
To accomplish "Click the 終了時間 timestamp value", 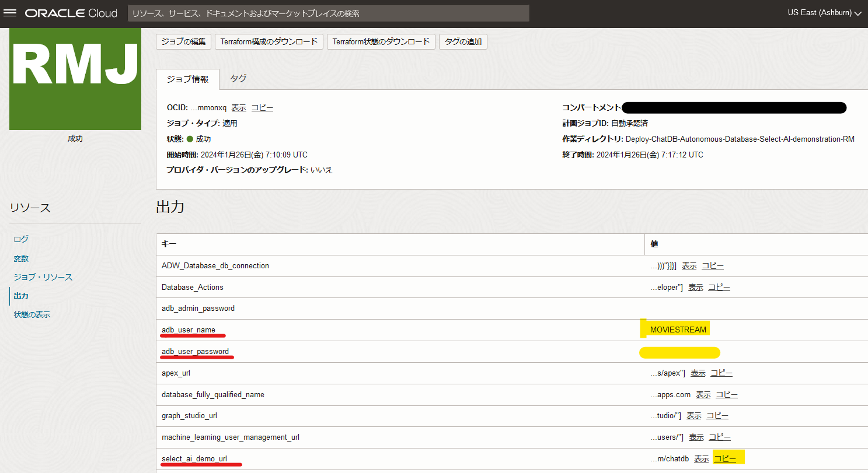I will [x=650, y=155].
